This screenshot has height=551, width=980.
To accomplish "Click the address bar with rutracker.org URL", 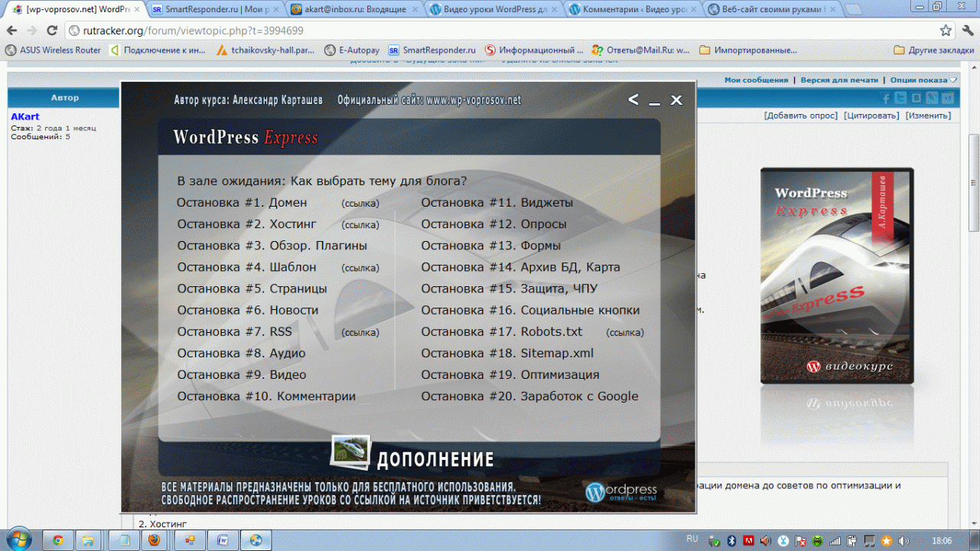I will click(x=497, y=31).
